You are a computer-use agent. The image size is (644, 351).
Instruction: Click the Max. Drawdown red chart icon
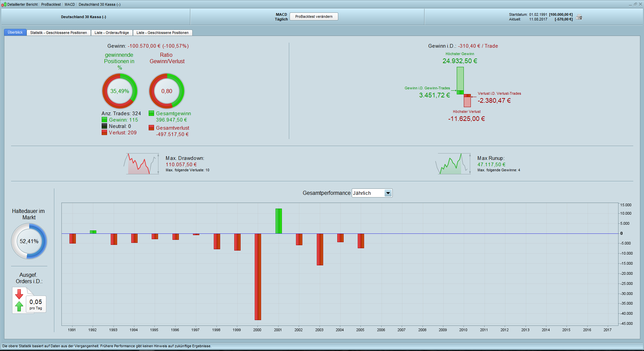click(x=141, y=164)
